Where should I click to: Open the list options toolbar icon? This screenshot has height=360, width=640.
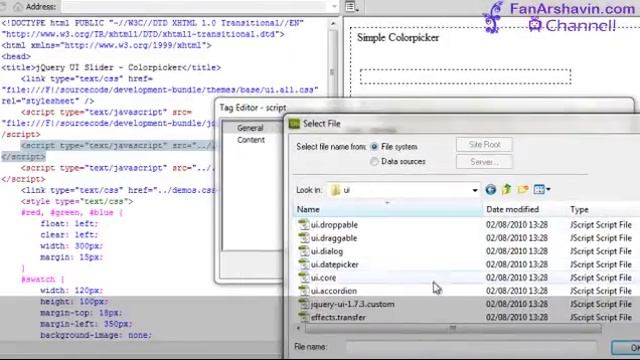click(x=352, y=7)
